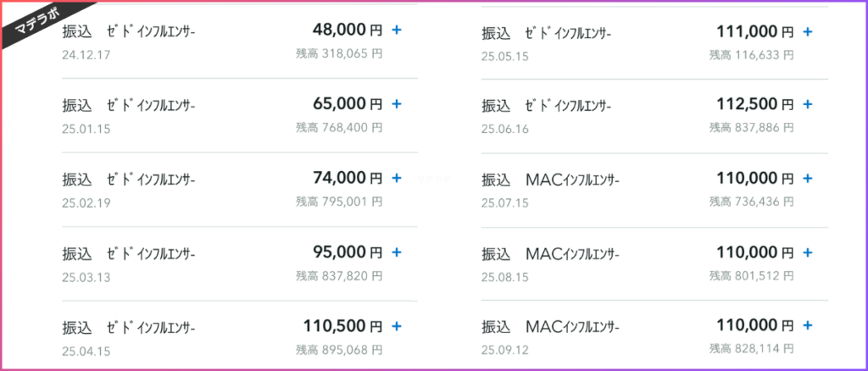Screen dimensions: 868x371
Task: Click plus icon for 25.08.15 transfer
Action: [x=808, y=252]
